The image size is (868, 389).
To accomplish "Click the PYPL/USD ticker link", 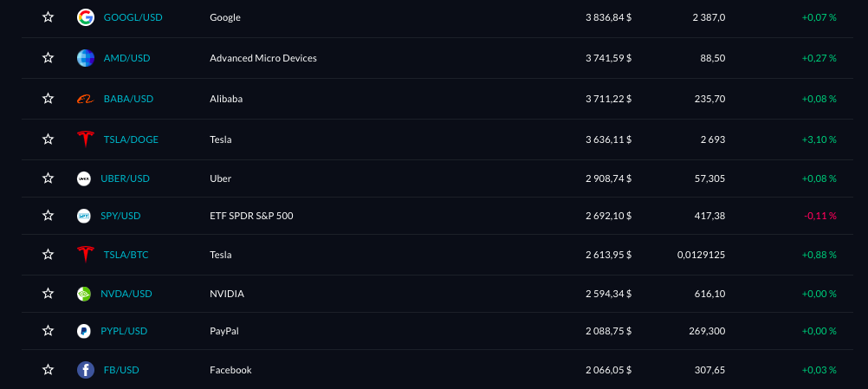I will pyautogui.click(x=124, y=331).
